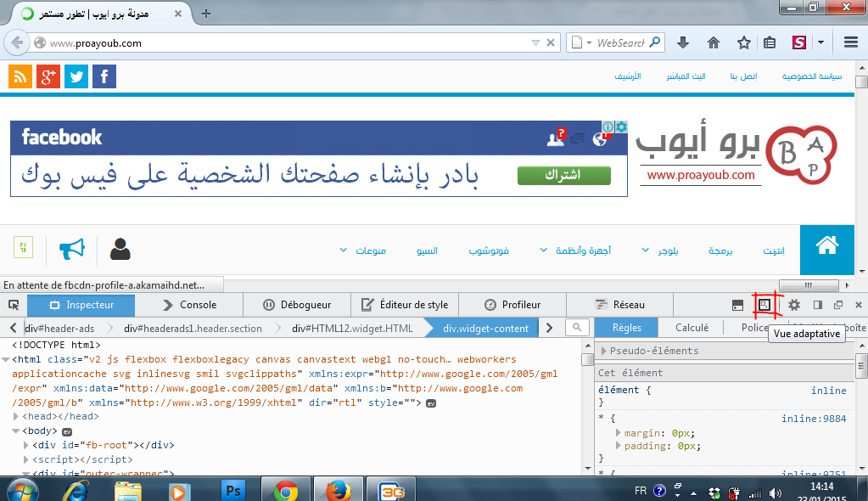Screen dimensions: 868x501
Task: Expand the منوعات menu dropdown
Action: click(x=344, y=250)
